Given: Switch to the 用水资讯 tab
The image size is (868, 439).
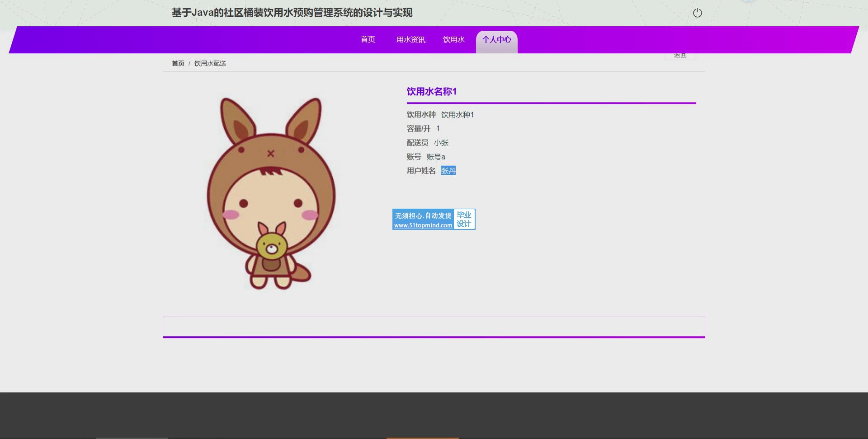Looking at the screenshot, I should tap(410, 40).
